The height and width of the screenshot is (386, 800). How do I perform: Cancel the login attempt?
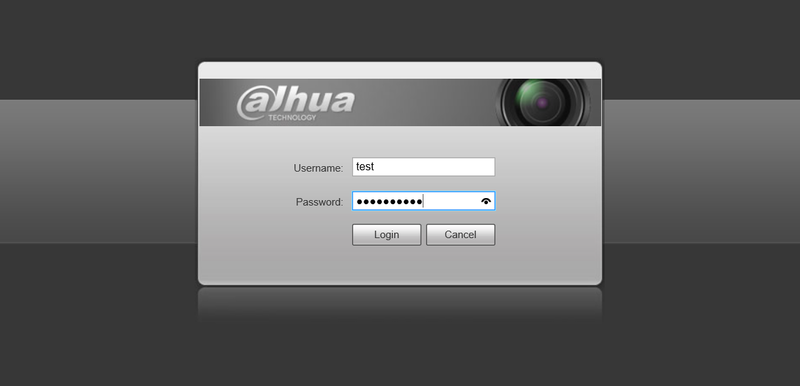click(460, 235)
